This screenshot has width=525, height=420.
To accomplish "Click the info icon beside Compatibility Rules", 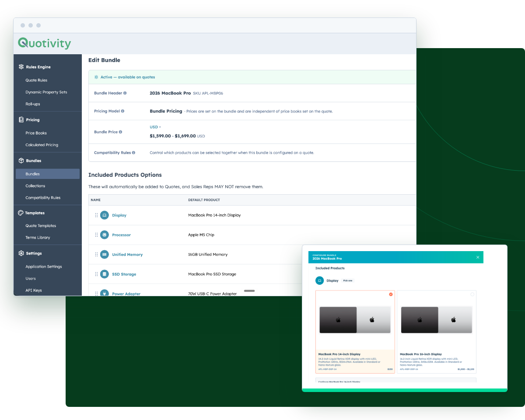I will point(133,153).
